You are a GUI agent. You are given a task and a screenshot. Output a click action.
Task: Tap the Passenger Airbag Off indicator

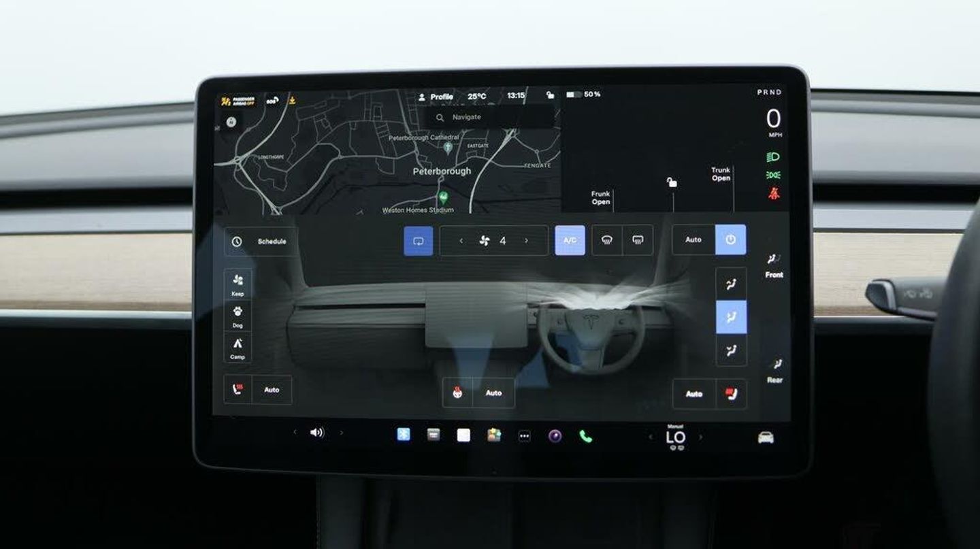(x=238, y=101)
